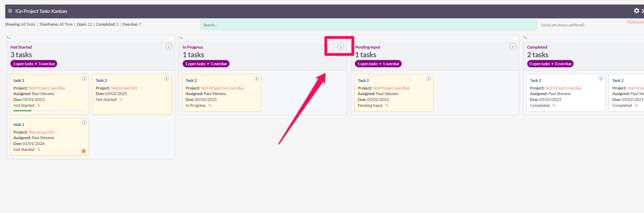
Task: Edit status pencil on Pending Input task card
Action: click(387, 105)
